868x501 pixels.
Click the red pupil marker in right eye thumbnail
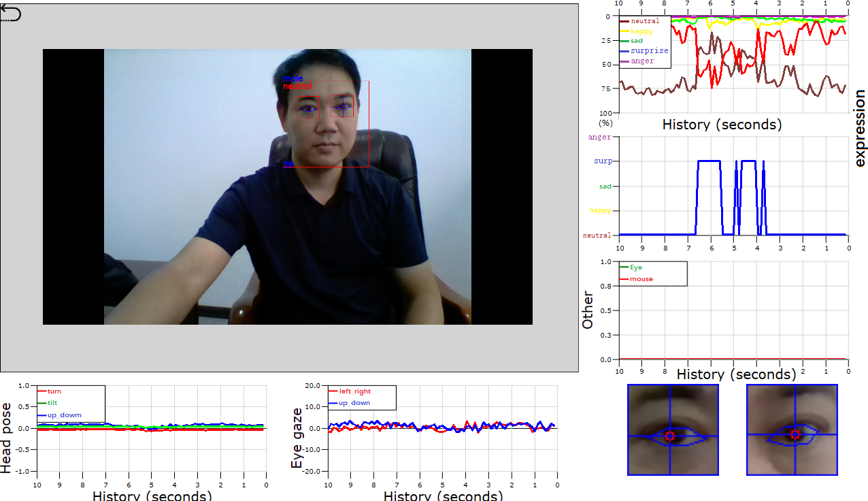pyautogui.click(x=795, y=435)
